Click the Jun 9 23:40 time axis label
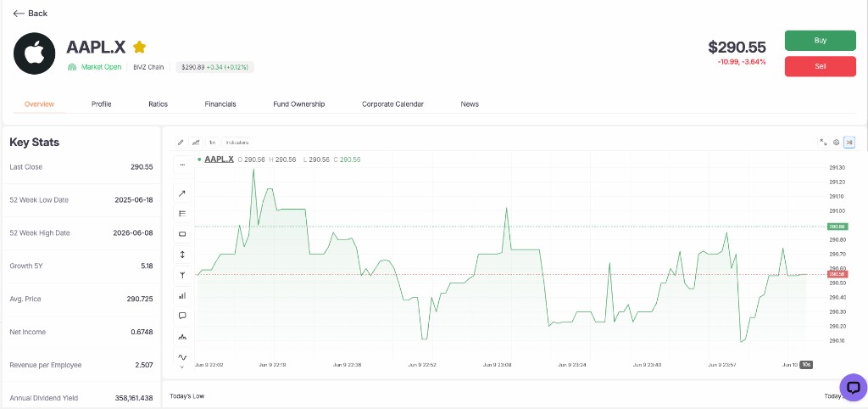Screen dimensions: 868x409 pos(647,365)
